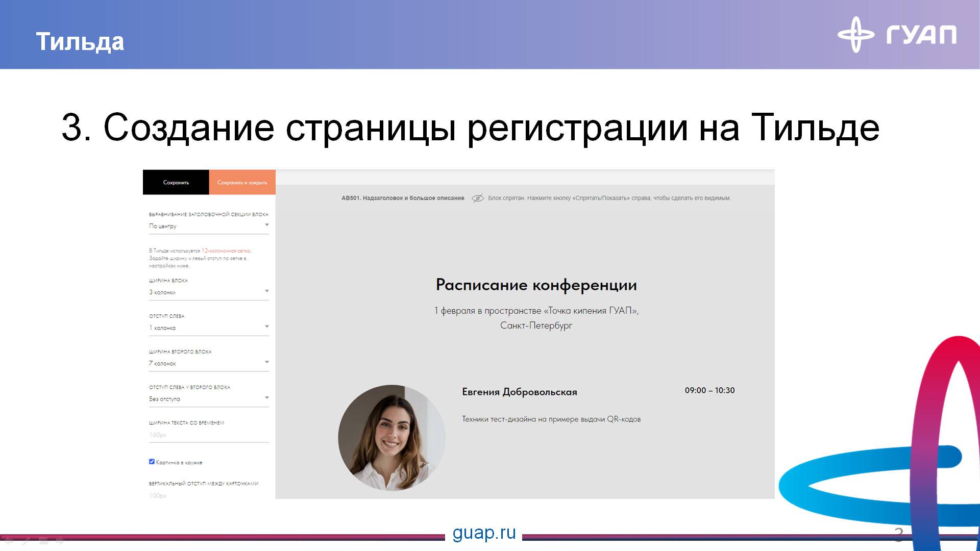The height and width of the screenshot is (551, 980).
Task: Select the speaker photo of Евгения Добровольская
Action: click(x=391, y=438)
